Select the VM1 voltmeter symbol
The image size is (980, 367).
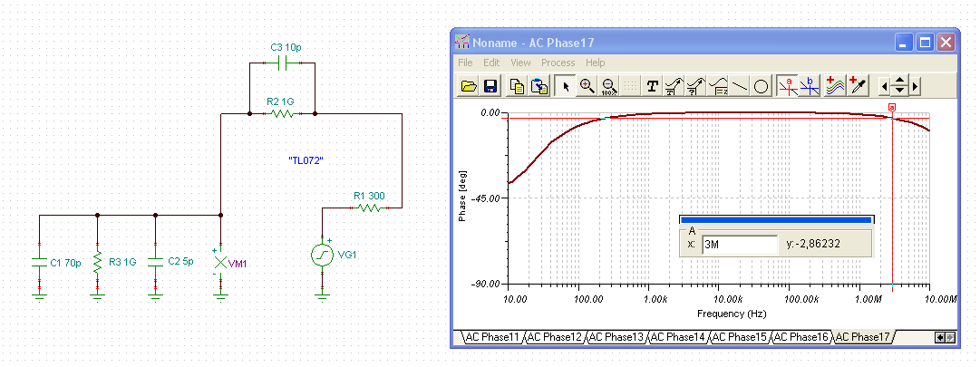(220, 263)
